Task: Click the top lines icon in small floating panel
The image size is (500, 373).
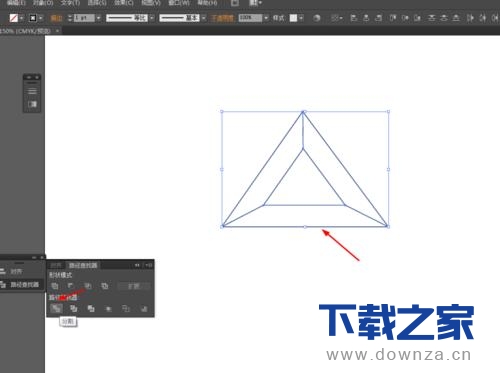Action: click(32, 91)
